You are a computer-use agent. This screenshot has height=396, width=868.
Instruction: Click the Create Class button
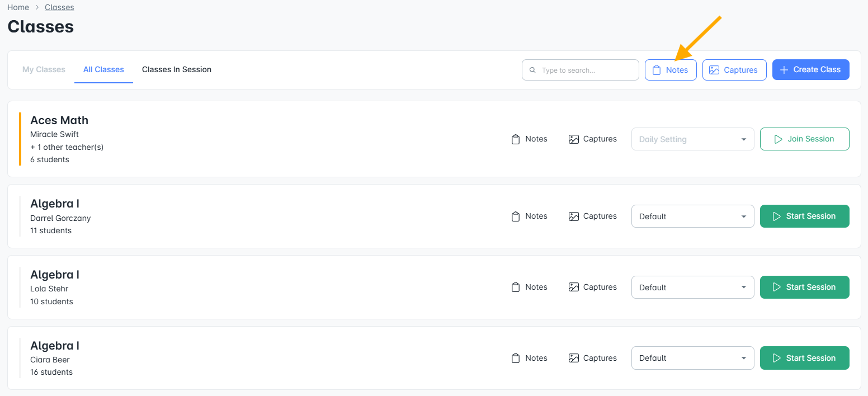[811, 70]
